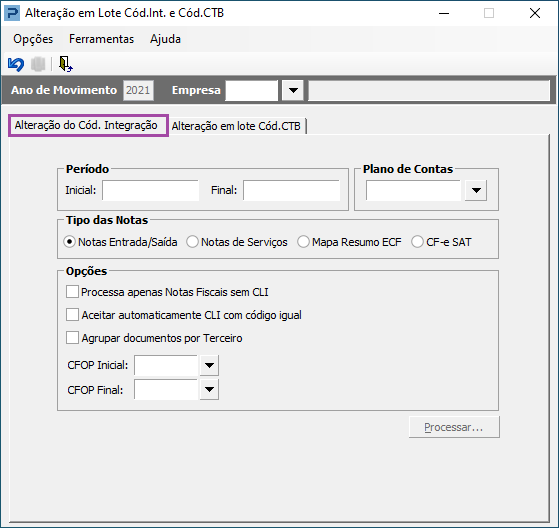Viewport: 559px width, 528px height.
Task: Click the application logo in the title bar
Action: click(x=12, y=13)
